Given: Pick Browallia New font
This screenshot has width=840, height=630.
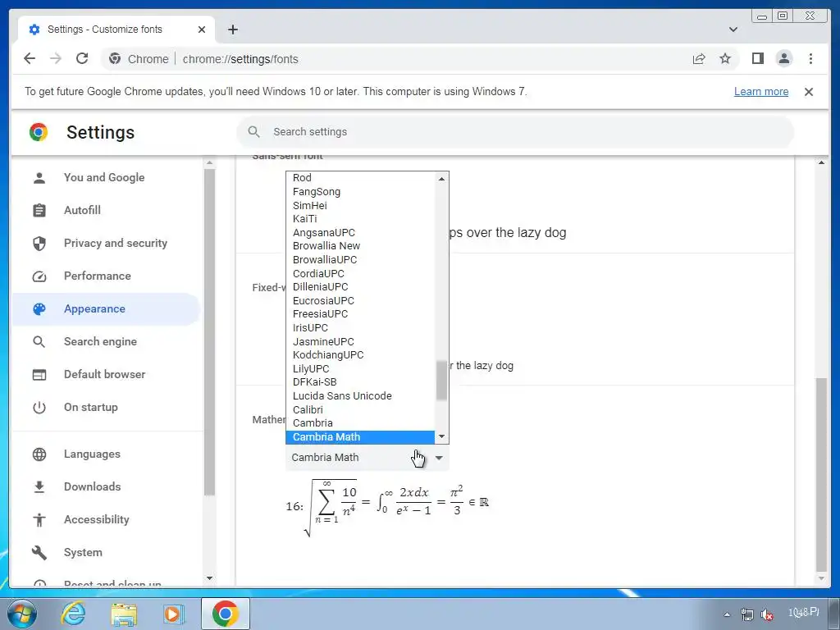Looking at the screenshot, I should tap(361, 246).
